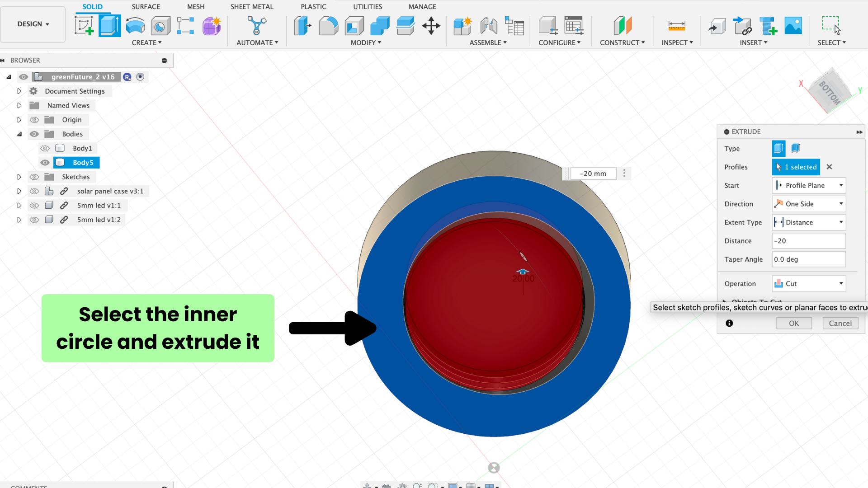The width and height of the screenshot is (868, 488).
Task: Open the Rectangular Pattern tool
Action: click(x=185, y=26)
